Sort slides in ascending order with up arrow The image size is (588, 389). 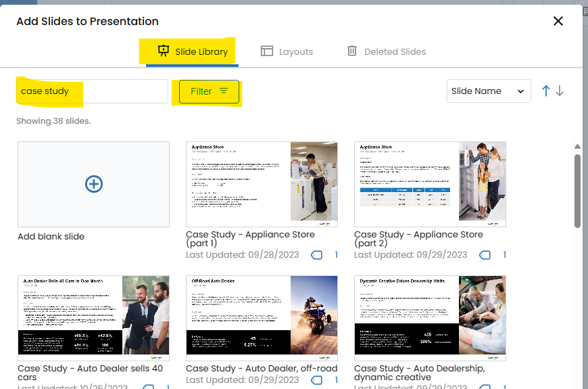click(546, 91)
